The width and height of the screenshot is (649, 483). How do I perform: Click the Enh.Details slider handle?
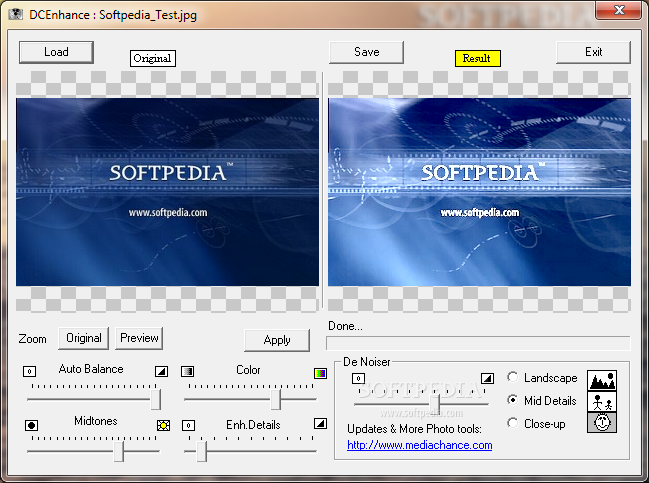point(202,451)
